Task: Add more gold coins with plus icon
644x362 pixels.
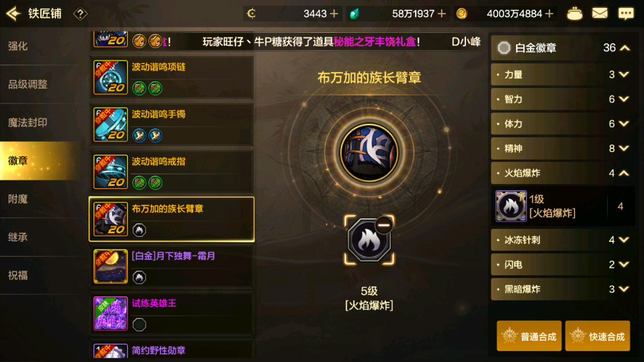Action: coord(549,14)
